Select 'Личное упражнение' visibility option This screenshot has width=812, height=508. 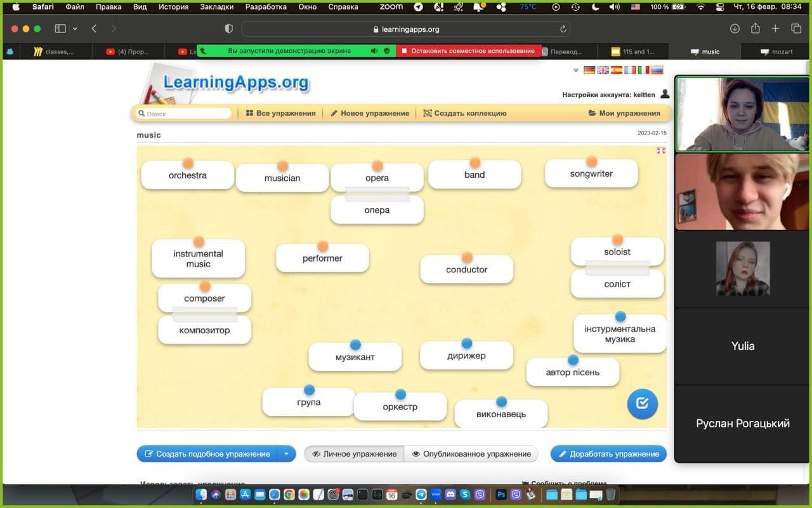[x=354, y=453]
